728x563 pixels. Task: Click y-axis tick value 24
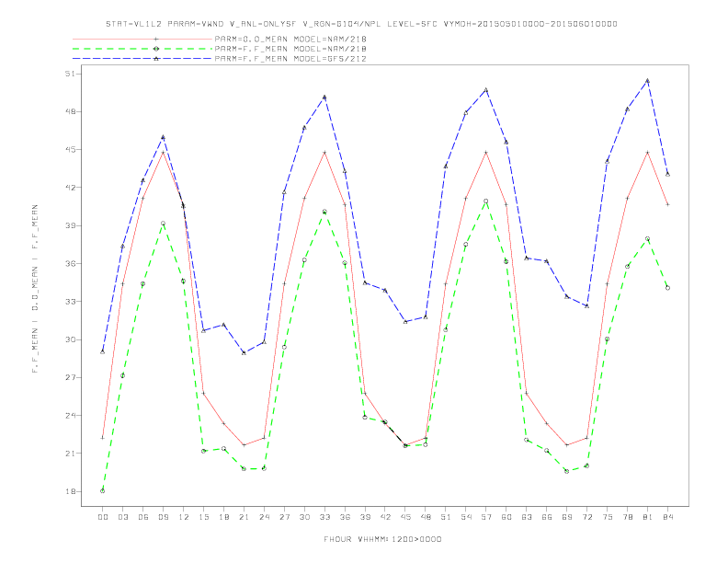coord(70,415)
